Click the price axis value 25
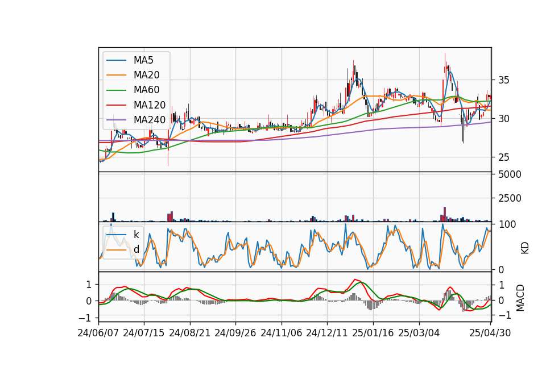This screenshot has width=546, height=392. [x=503, y=157]
